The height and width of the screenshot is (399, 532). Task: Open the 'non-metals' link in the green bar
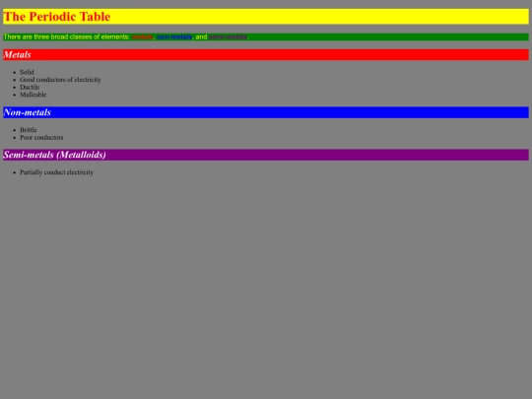(174, 37)
